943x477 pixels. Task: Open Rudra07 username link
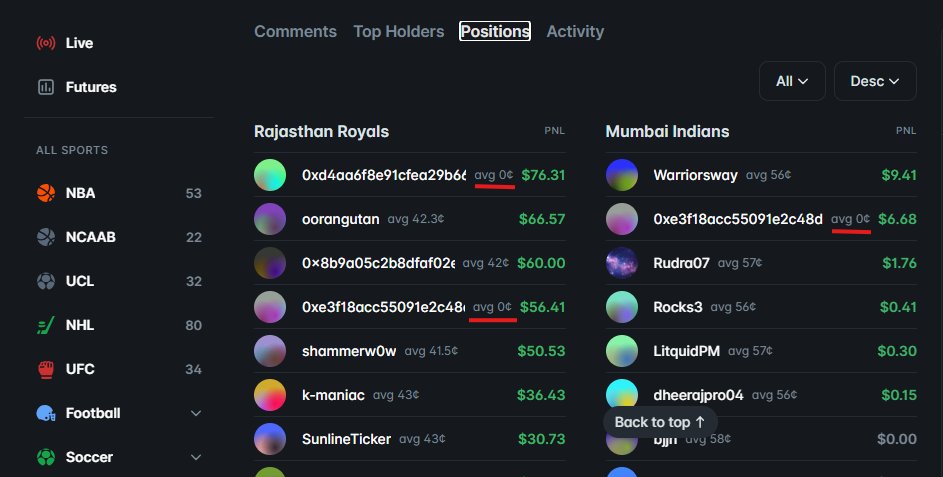coord(681,263)
